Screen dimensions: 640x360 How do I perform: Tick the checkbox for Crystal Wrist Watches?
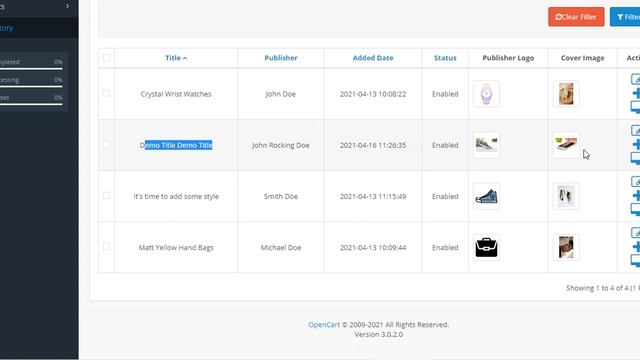107,93
